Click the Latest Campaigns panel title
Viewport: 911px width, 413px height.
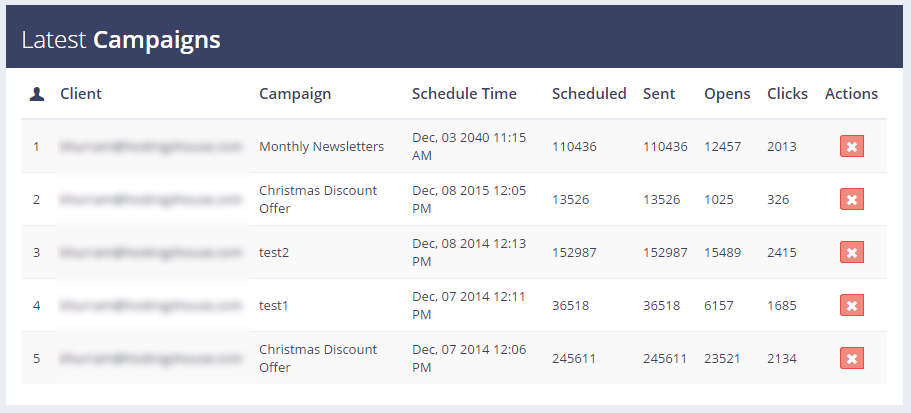(x=121, y=40)
